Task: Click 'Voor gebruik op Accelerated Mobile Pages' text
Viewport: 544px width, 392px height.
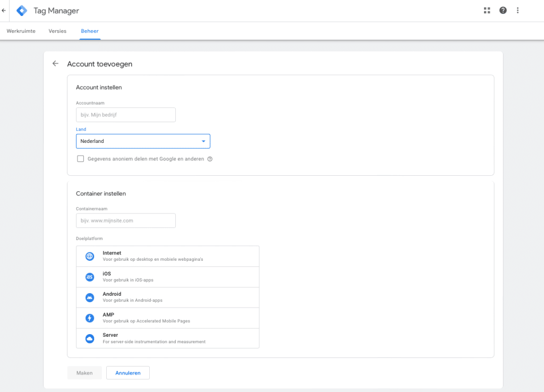Action: 147,321
